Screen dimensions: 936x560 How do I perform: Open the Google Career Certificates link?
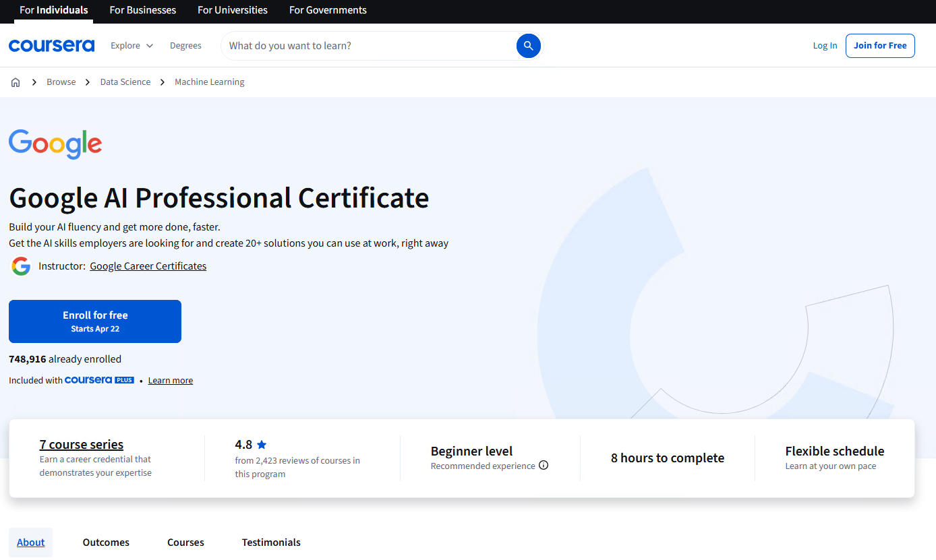point(148,266)
